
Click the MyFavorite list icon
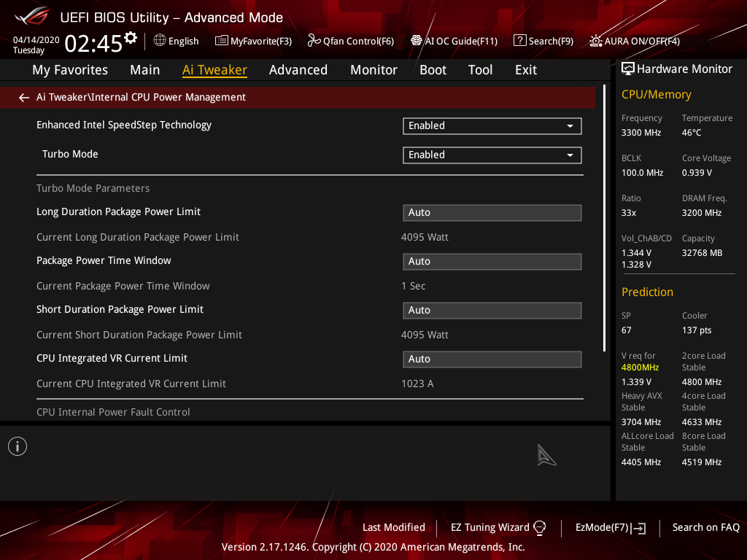(222, 41)
